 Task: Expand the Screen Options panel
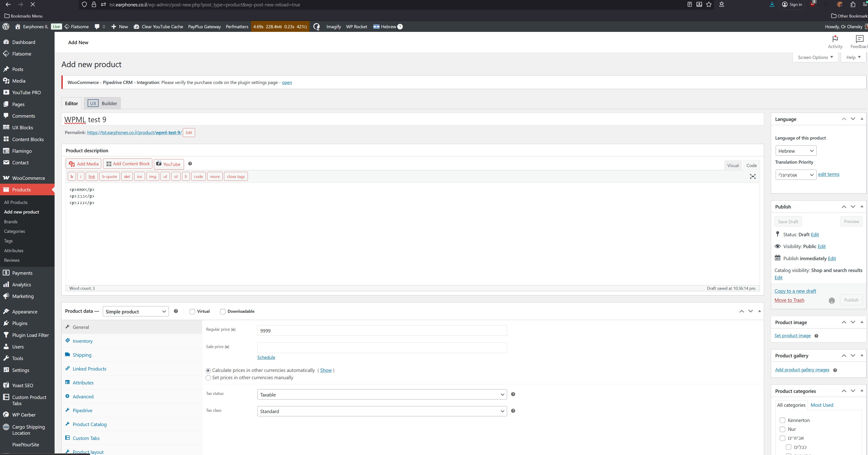[x=815, y=57]
